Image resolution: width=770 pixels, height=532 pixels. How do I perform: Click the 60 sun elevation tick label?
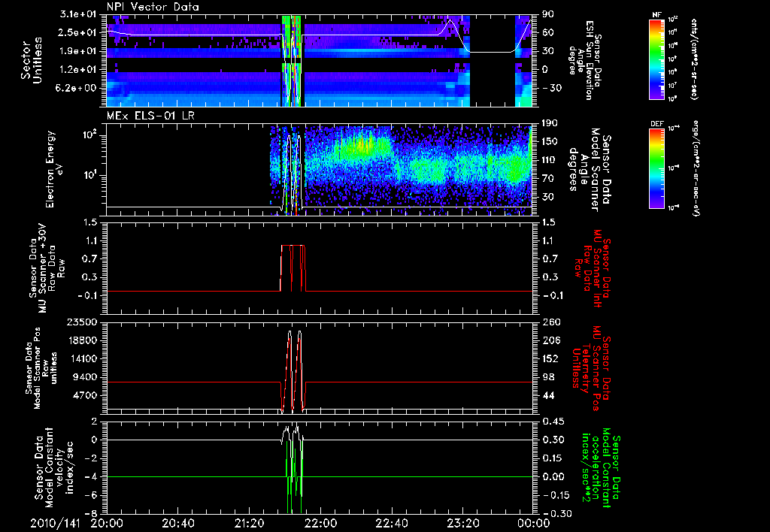547,32
